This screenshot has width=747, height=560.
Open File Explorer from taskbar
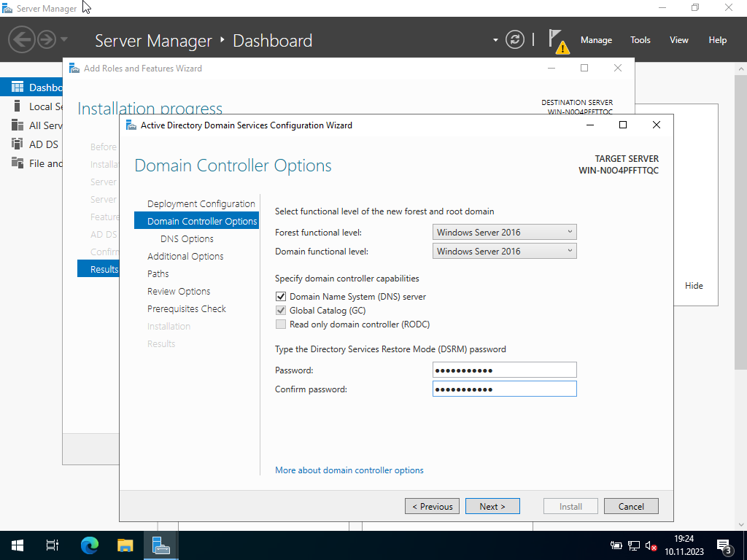125,545
